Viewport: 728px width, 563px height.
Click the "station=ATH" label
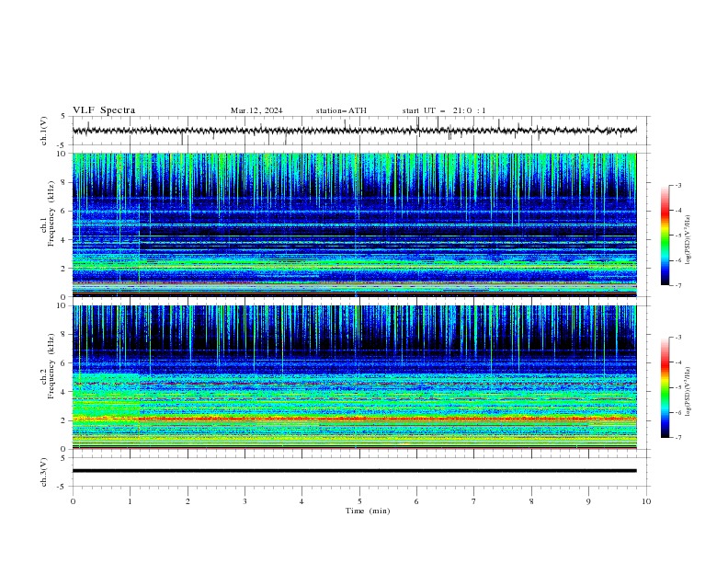(x=341, y=110)
